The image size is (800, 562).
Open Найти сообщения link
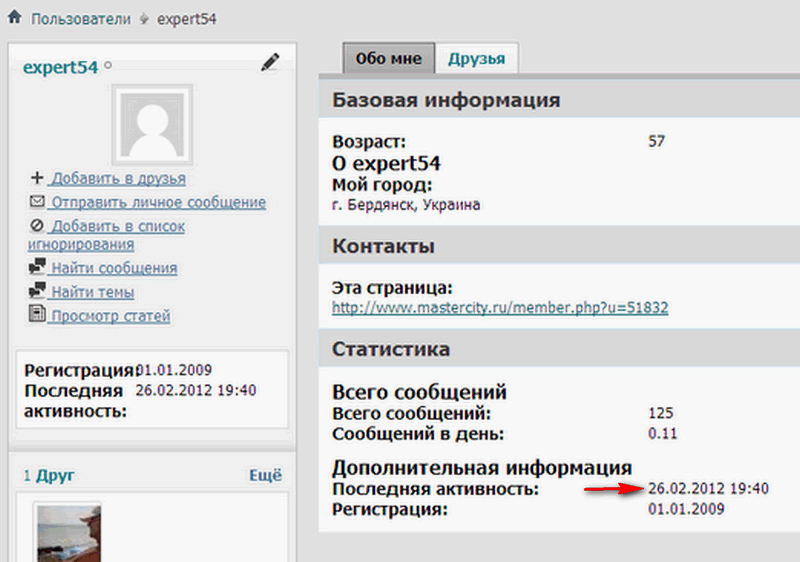click(114, 268)
